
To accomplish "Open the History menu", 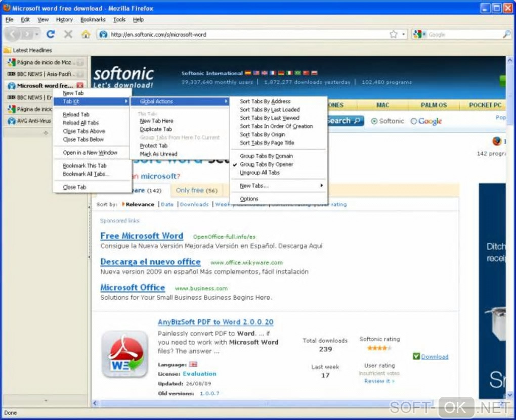I will (x=64, y=20).
